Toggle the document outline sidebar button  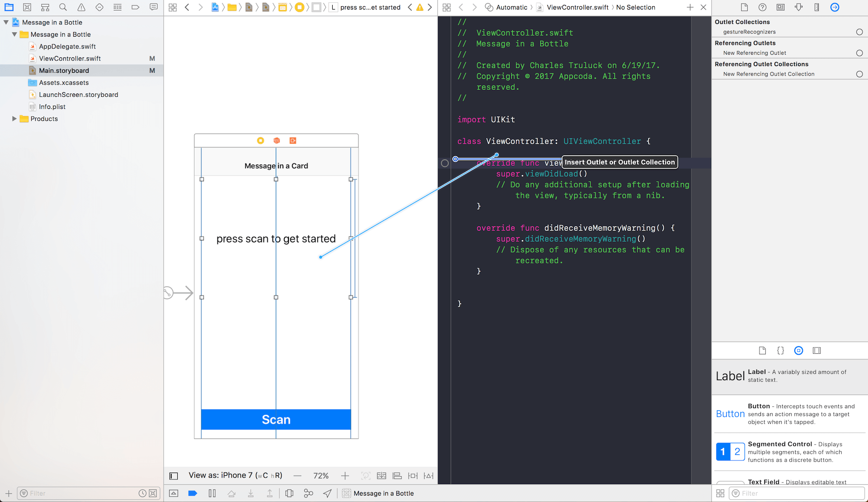[x=174, y=476]
